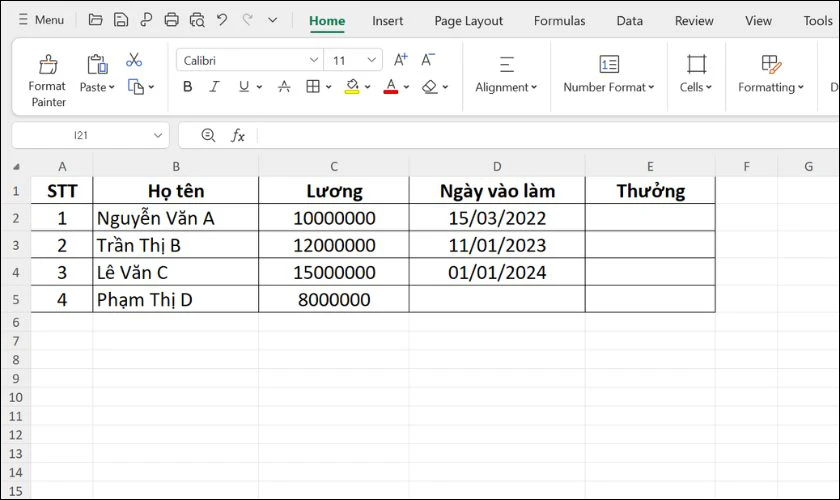840x500 pixels.
Task: Open the Review tab
Action: click(694, 21)
